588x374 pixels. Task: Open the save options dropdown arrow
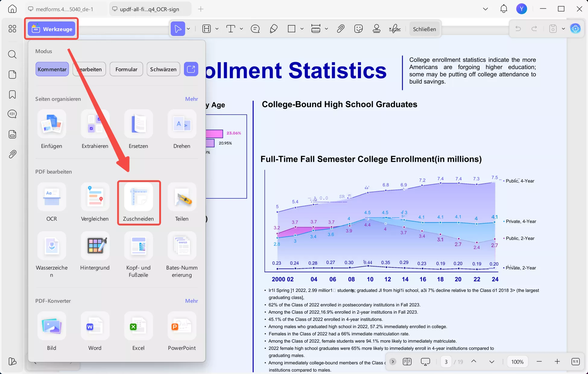point(563,29)
